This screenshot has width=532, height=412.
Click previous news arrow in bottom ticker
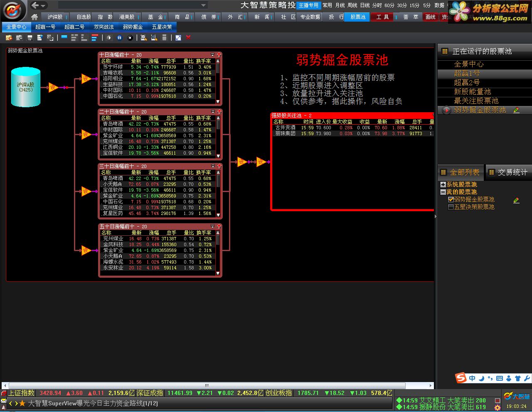(x=11, y=403)
